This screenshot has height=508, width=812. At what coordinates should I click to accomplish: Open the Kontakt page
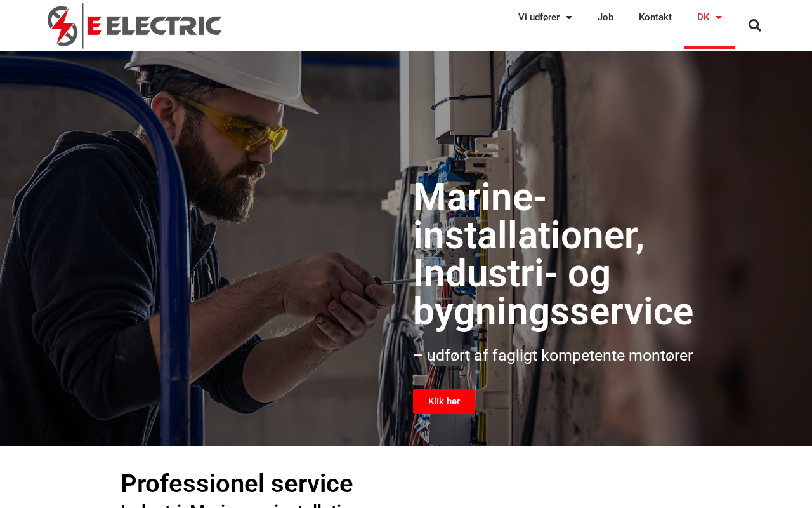[655, 17]
